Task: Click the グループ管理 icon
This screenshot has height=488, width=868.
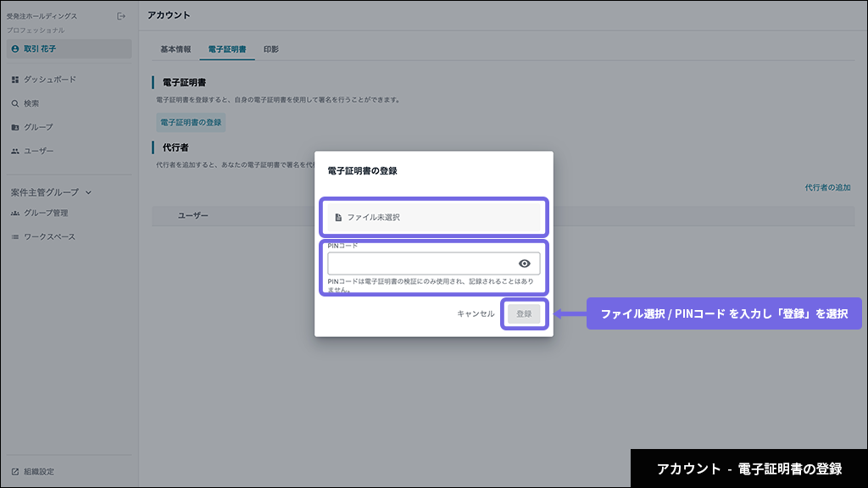Action: point(15,213)
